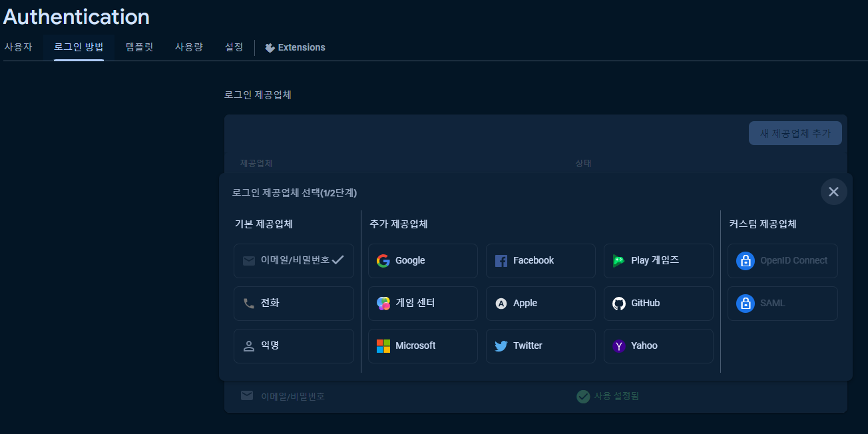Click the Google logo icon

pos(383,261)
